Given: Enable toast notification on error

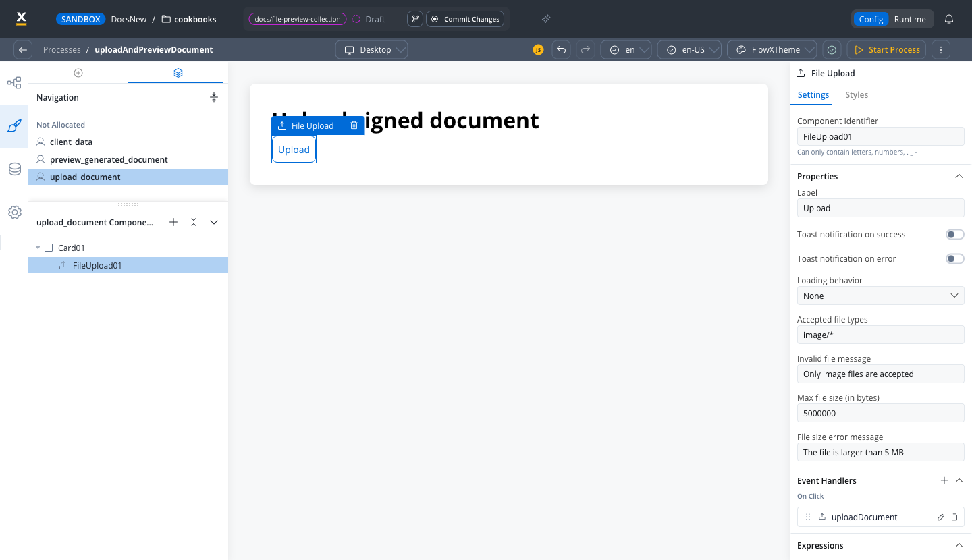Looking at the screenshot, I should point(954,259).
